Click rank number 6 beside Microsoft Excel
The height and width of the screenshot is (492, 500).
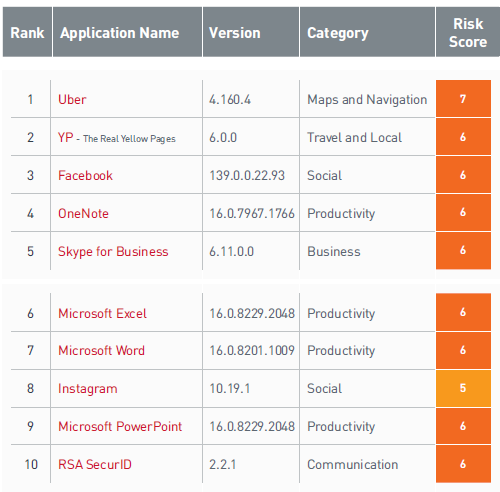pyautogui.click(x=30, y=313)
